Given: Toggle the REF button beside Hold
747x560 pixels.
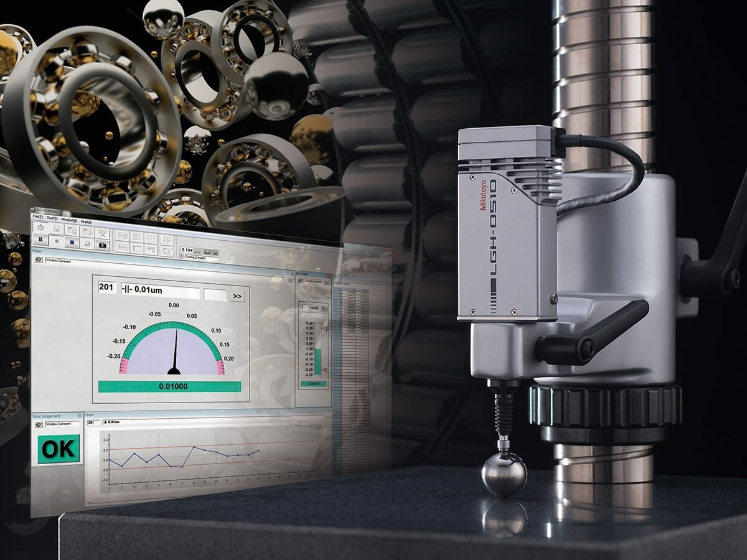Looking at the screenshot, I should (215, 253).
